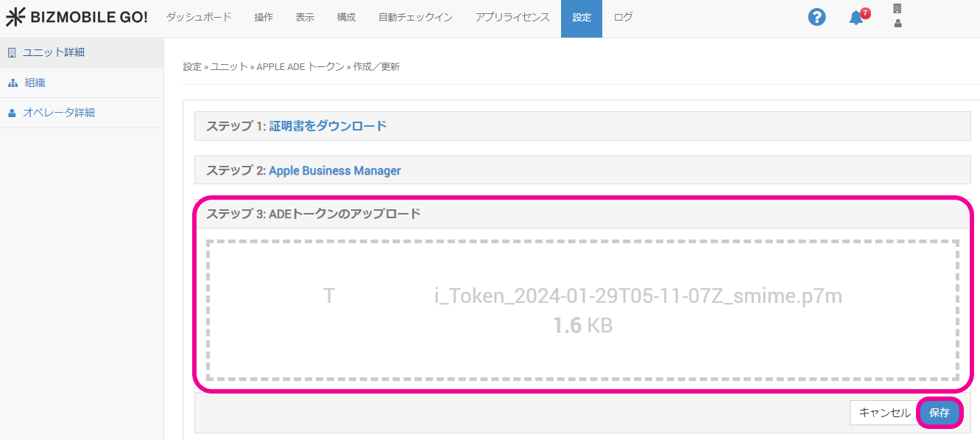The width and height of the screenshot is (980, 440).
Task: Click the キャンセル button
Action: click(x=884, y=413)
